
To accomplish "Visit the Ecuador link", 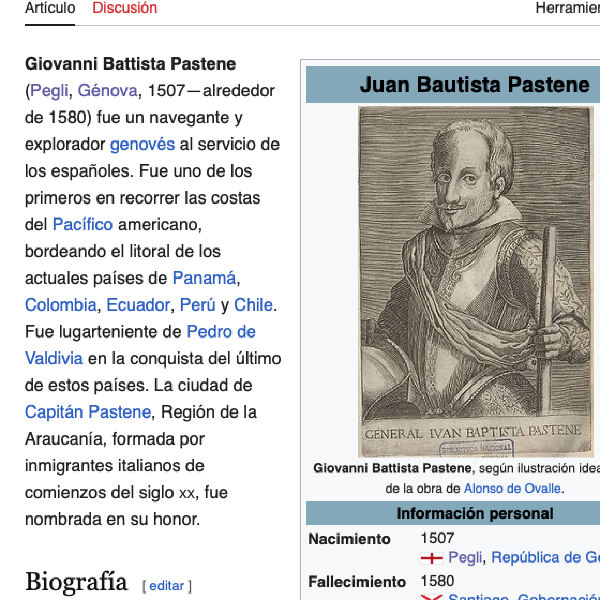I will [x=138, y=305].
